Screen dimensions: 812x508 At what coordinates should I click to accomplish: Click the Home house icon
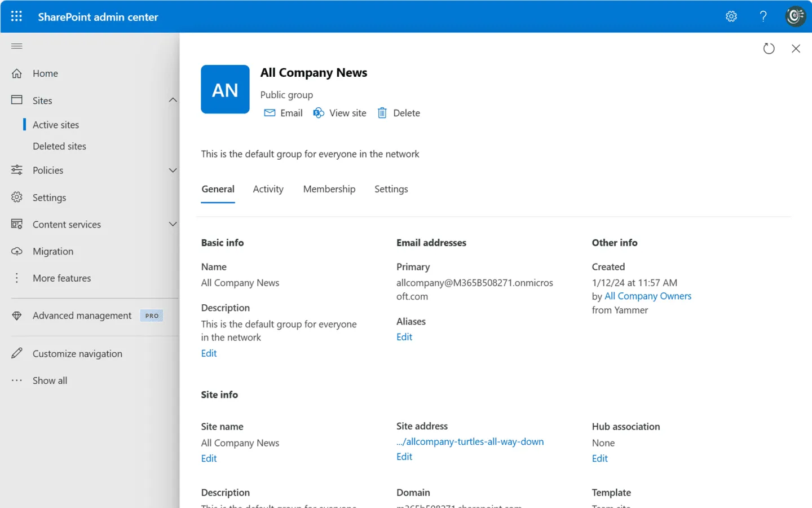[17, 73]
